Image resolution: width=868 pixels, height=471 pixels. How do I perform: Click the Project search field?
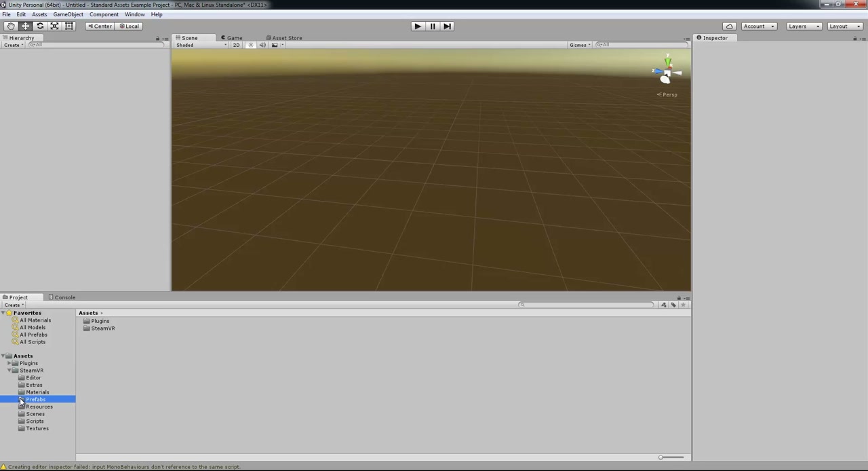click(587, 305)
